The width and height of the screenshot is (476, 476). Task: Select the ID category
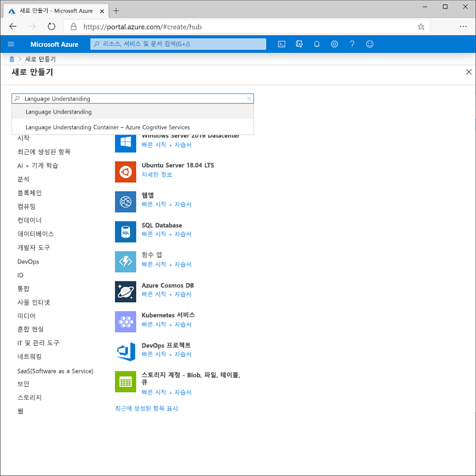point(20,275)
